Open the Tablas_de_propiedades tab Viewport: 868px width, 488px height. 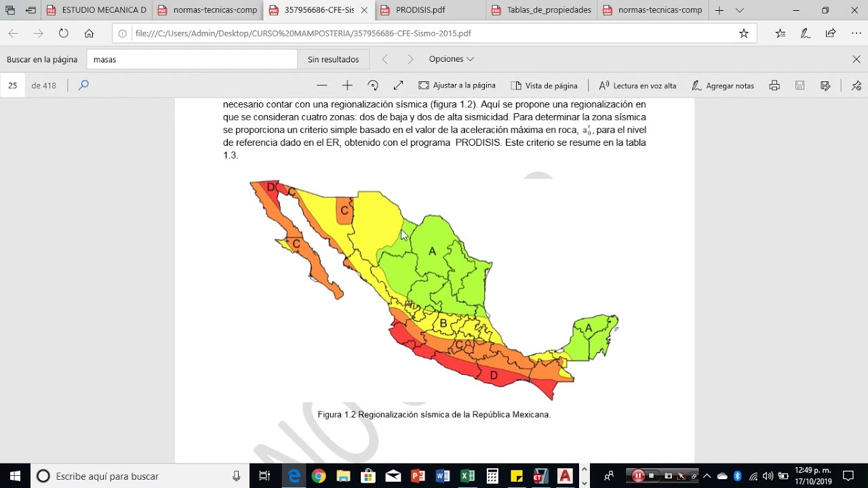click(542, 10)
